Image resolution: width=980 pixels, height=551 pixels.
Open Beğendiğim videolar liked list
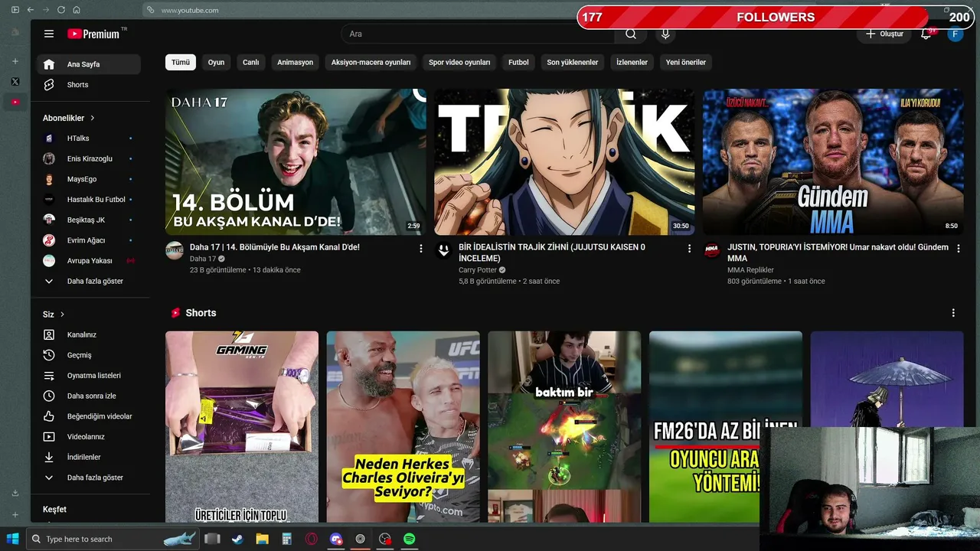[89, 416]
